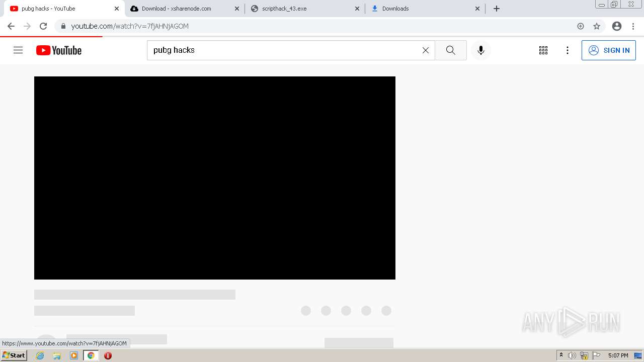Go forward in the browser
The width and height of the screenshot is (644, 362).
click(27, 26)
